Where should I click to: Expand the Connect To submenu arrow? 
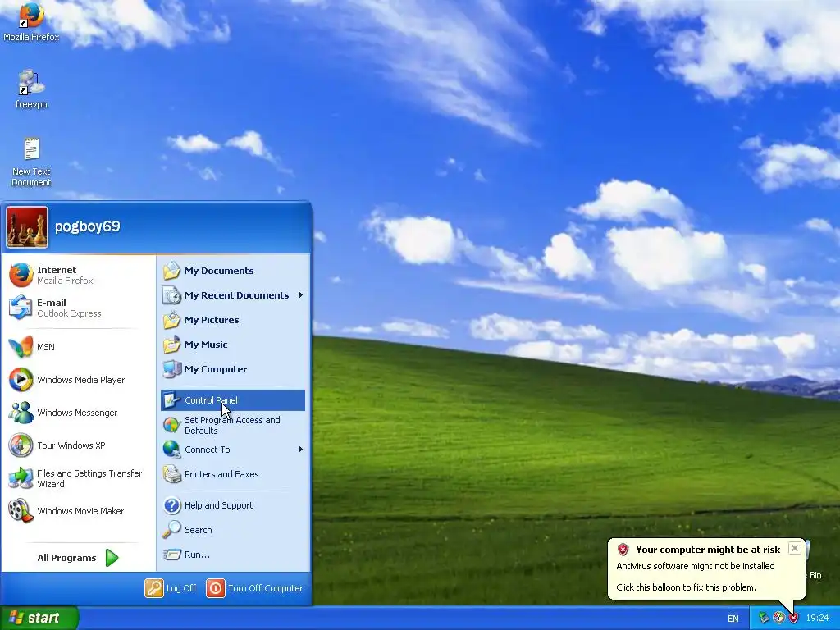tap(301, 450)
